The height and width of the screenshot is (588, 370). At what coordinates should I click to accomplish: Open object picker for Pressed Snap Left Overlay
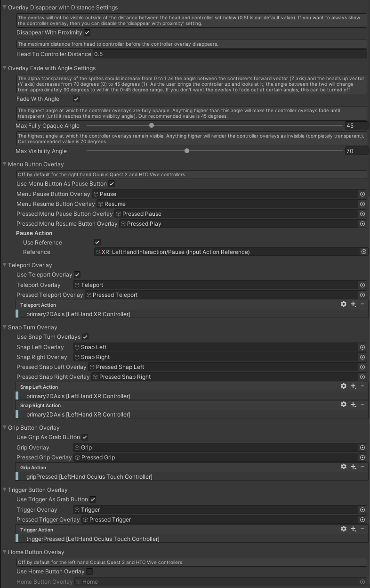click(362, 367)
